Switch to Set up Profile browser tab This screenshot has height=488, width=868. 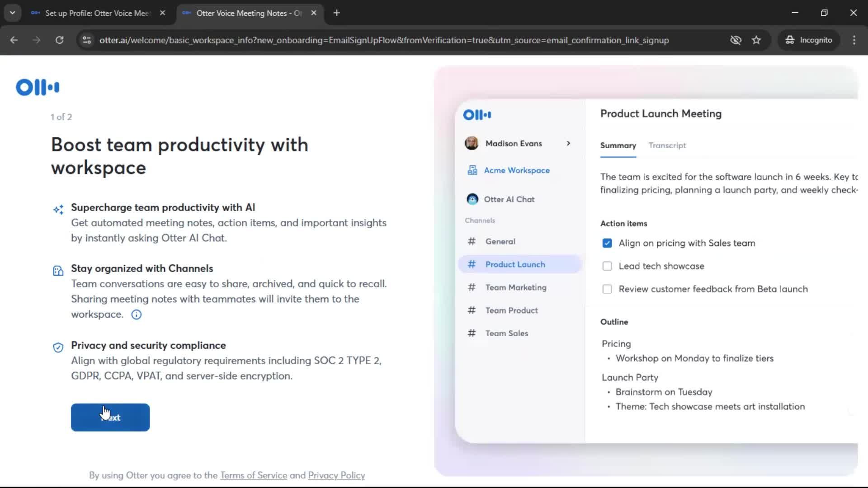[98, 13]
